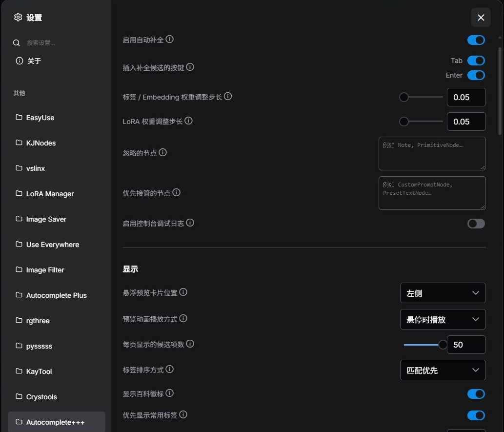Open Crystools settings category
Screen dimensions: 504x432
coord(57,397)
